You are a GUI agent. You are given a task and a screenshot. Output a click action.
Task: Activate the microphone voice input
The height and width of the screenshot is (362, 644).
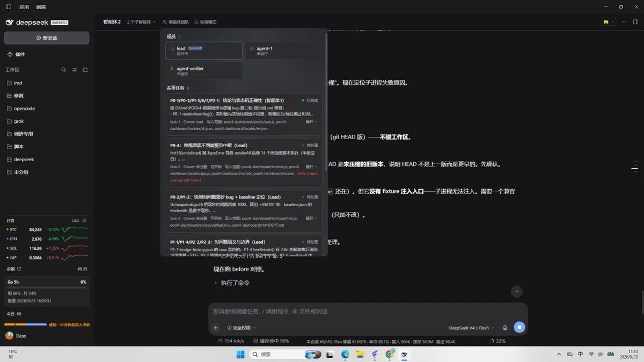pyautogui.click(x=505, y=328)
